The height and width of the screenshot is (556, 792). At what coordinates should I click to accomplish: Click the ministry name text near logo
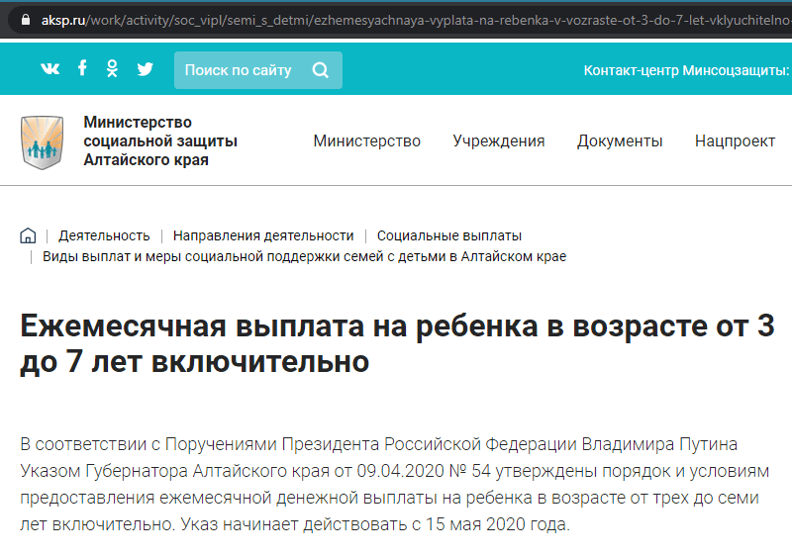click(x=160, y=141)
